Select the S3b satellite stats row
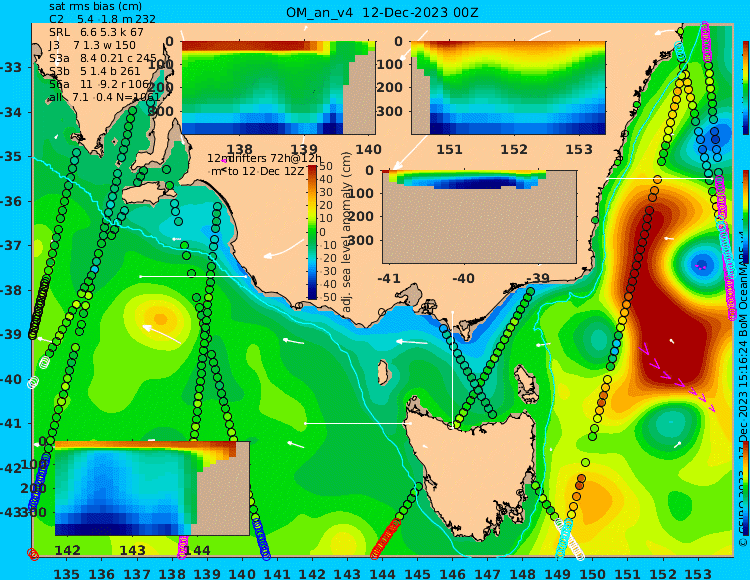The height and width of the screenshot is (580, 750). pos(95,71)
